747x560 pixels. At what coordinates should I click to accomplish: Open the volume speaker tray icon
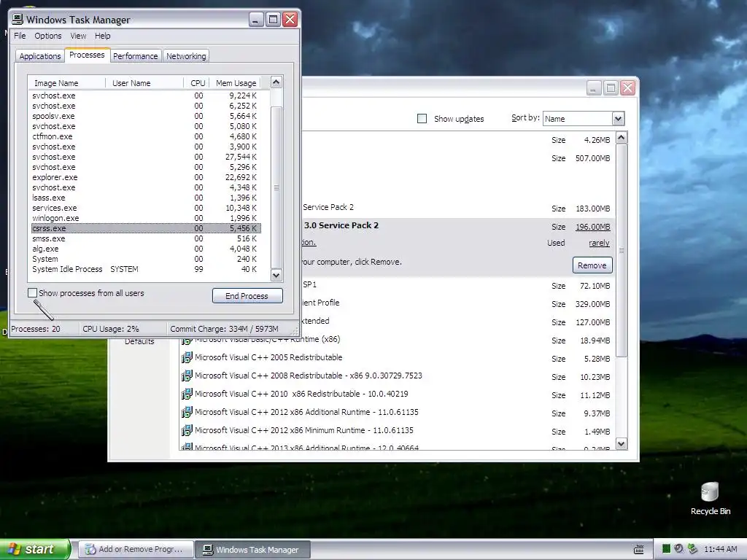(x=679, y=549)
